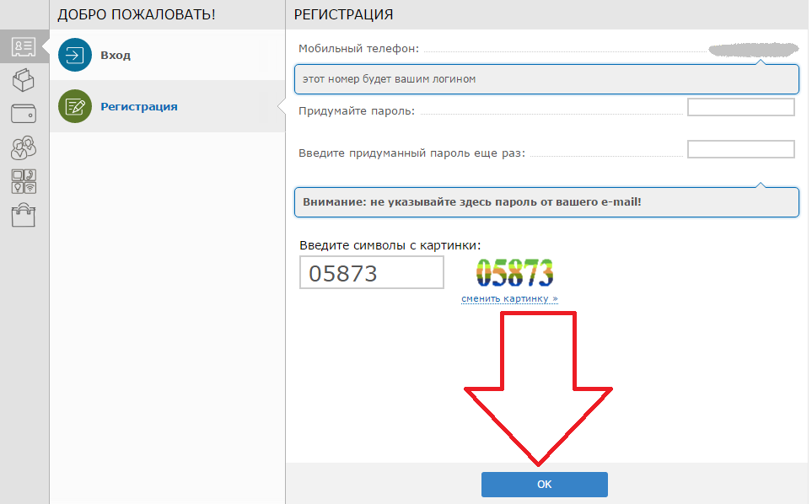The width and height of the screenshot is (812, 504).
Task: Click the green Регистрация pencil icon
Action: coord(75,106)
